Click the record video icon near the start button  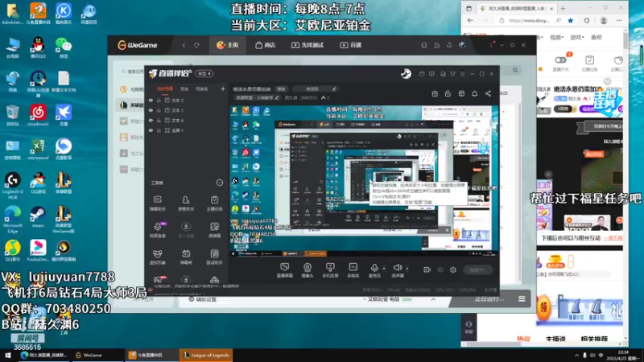[x=427, y=269]
